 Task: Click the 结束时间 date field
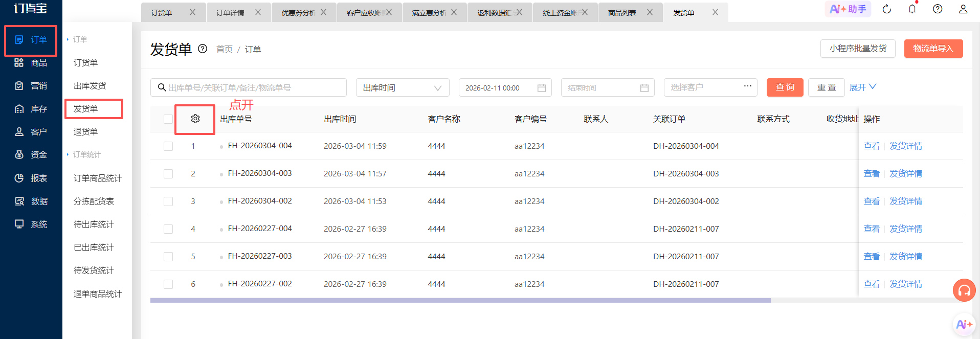point(608,87)
